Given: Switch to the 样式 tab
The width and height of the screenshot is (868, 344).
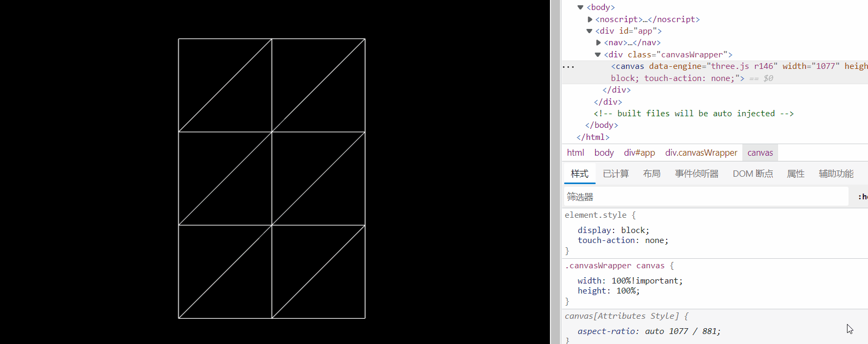Looking at the screenshot, I should coord(579,174).
